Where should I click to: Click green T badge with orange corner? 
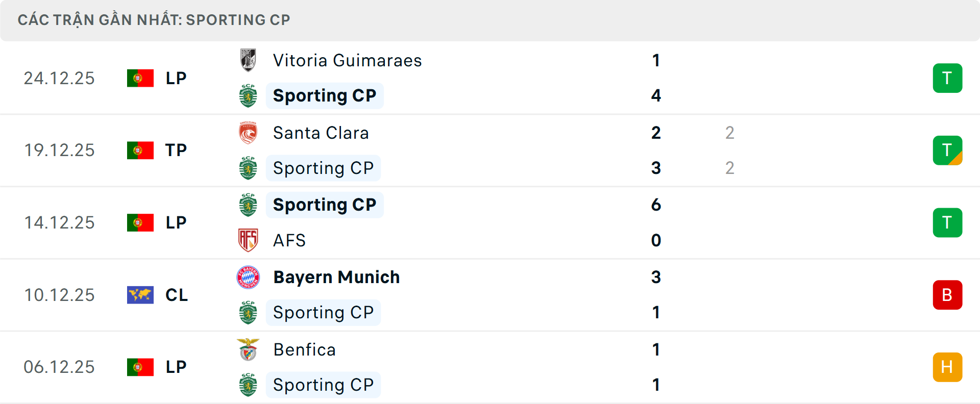tap(947, 150)
